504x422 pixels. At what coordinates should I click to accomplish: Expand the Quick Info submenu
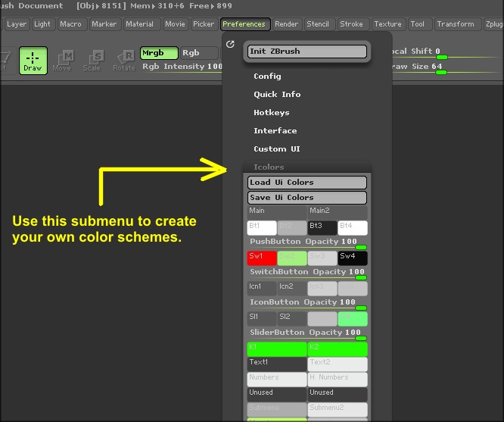click(x=277, y=94)
